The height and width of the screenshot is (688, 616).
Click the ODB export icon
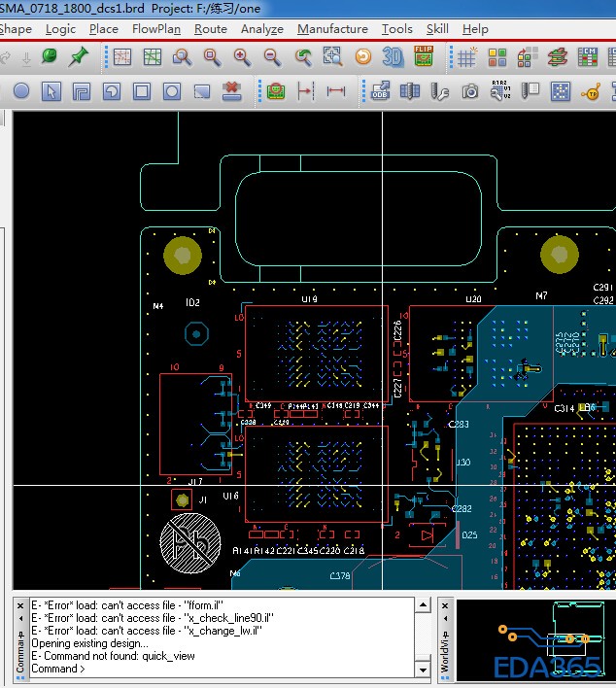tap(380, 92)
